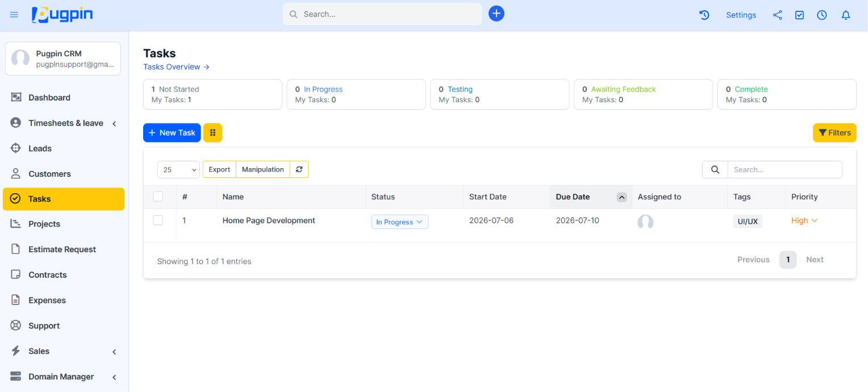Click the Projects chart icon
This screenshot has width=868, height=392.
(16, 224)
